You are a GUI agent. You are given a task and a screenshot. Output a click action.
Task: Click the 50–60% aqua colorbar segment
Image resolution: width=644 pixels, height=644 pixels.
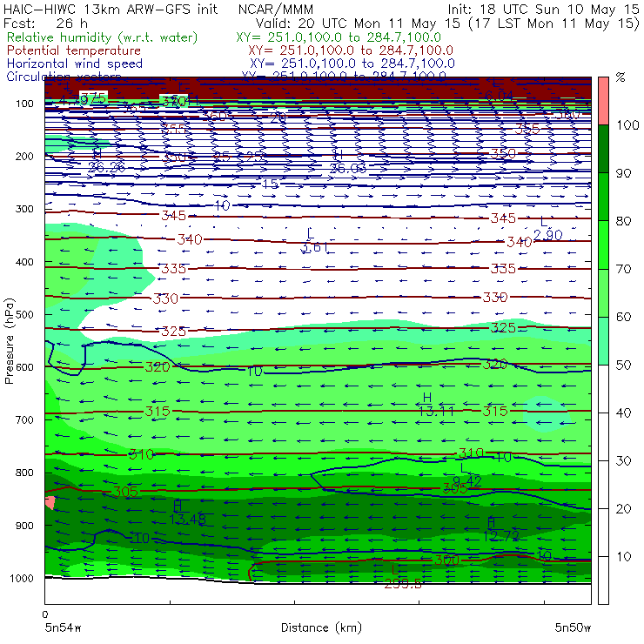point(603,341)
